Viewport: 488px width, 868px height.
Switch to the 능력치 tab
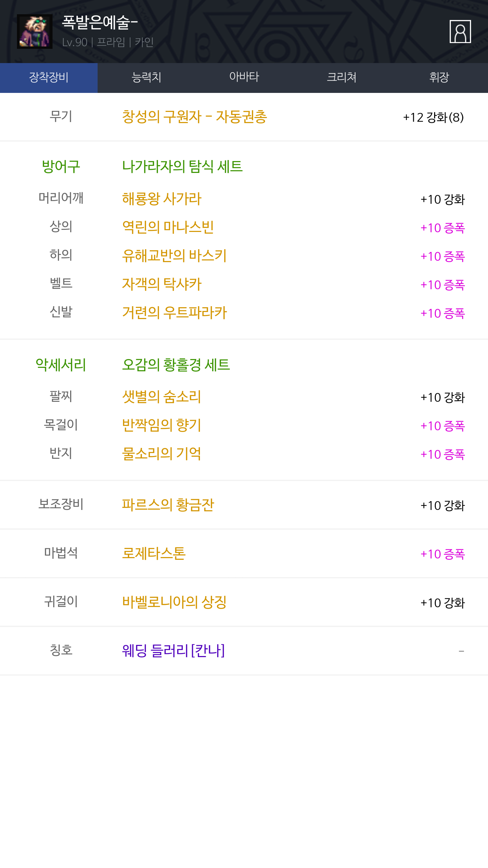(x=146, y=78)
